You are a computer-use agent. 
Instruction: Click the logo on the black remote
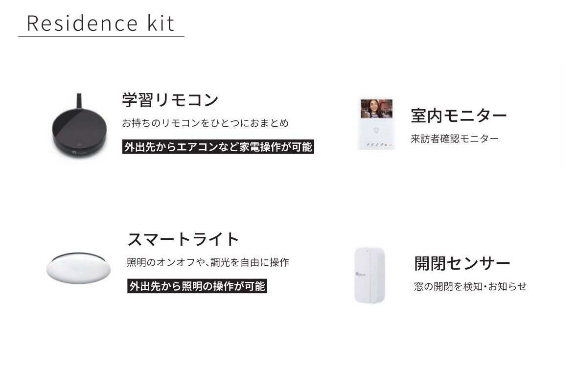coord(79,153)
